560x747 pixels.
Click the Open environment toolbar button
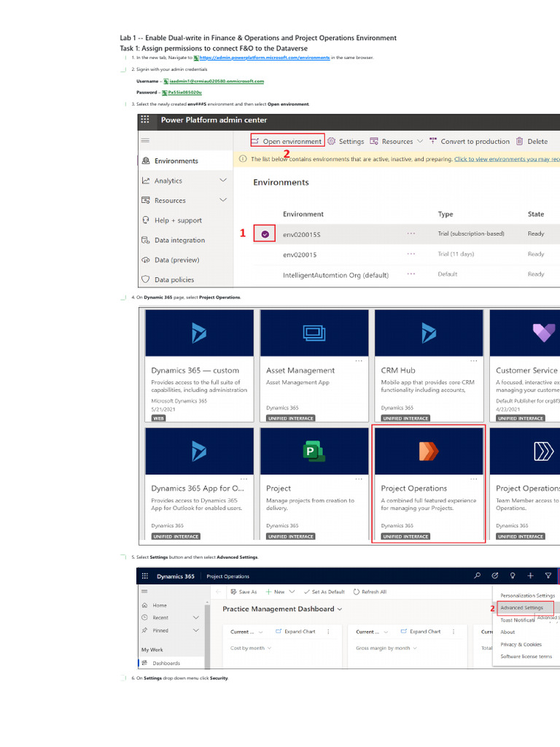pos(287,141)
